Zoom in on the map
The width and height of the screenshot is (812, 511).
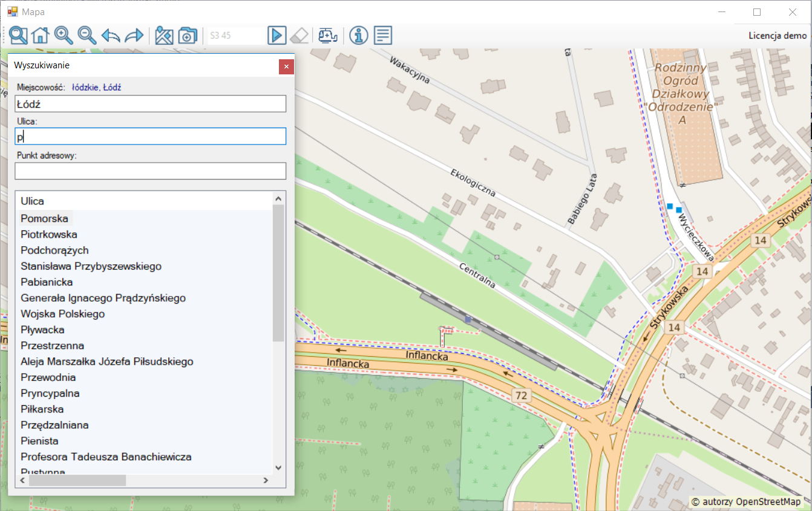[64, 36]
